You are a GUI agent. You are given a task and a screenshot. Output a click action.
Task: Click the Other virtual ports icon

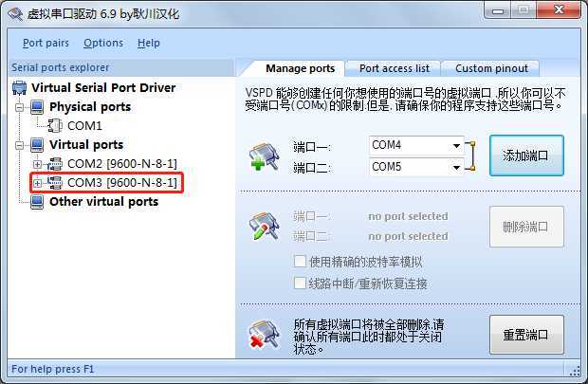[x=37, y=202]
